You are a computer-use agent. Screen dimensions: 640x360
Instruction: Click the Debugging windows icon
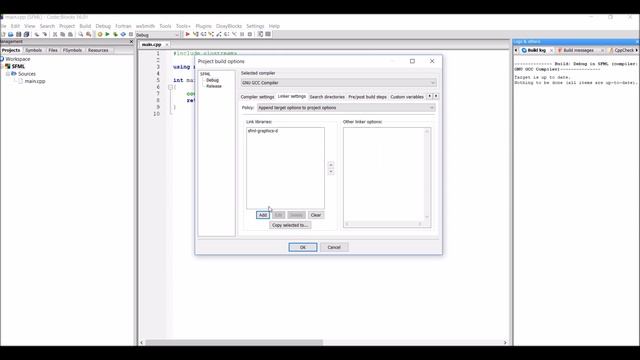[x=260, y=35]
